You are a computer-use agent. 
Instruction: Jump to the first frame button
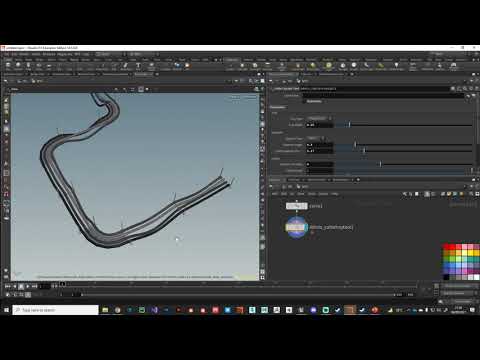point(7,286)
